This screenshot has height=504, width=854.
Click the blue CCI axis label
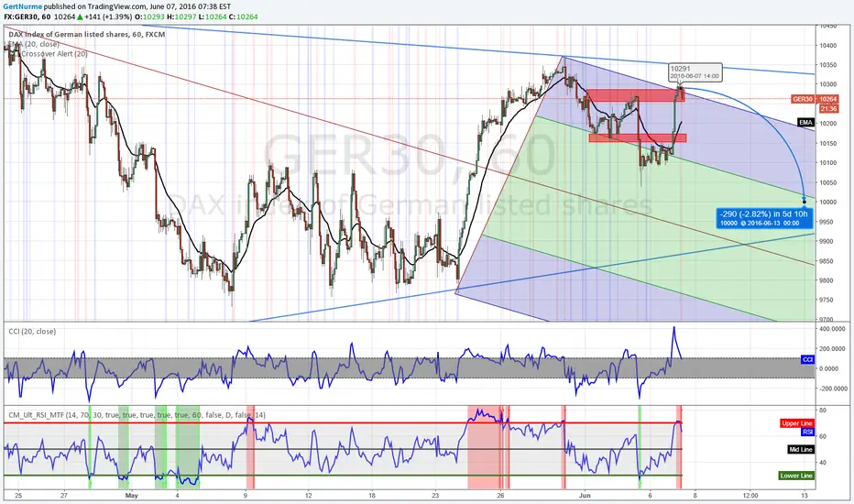(807, 359)
